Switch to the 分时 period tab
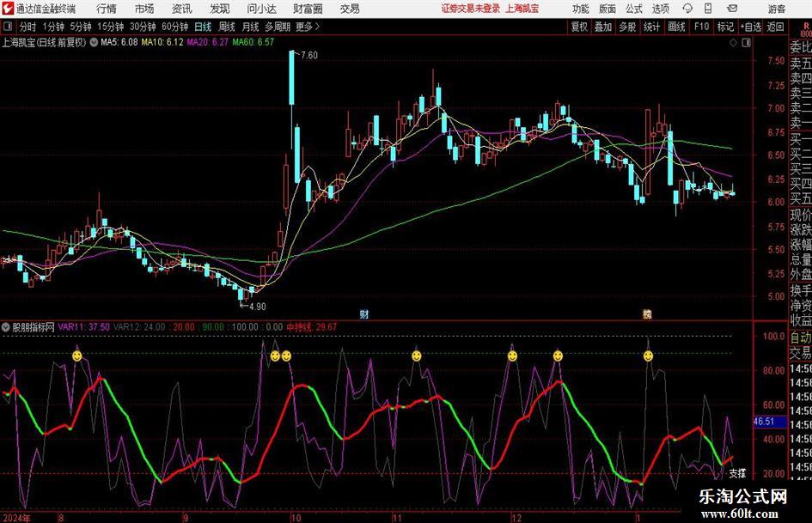The image size is (812, 523). click(27, 27)
